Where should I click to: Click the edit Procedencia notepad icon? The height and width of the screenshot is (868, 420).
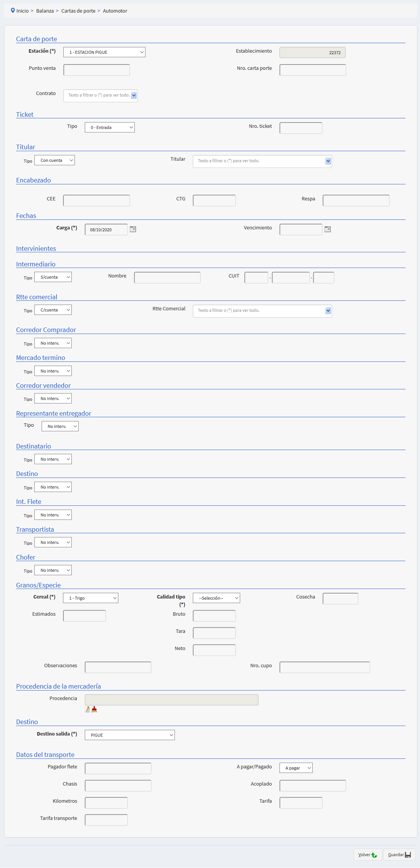pos(87,709)
